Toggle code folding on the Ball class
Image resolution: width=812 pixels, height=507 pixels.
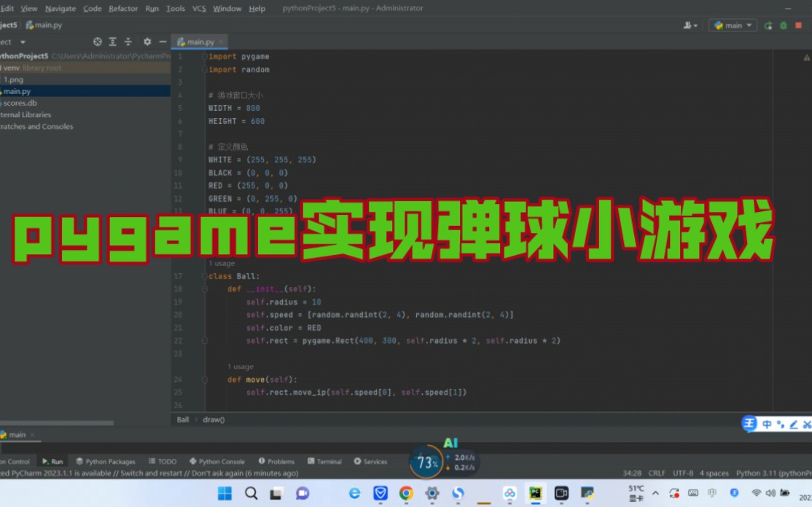(205, 276)
